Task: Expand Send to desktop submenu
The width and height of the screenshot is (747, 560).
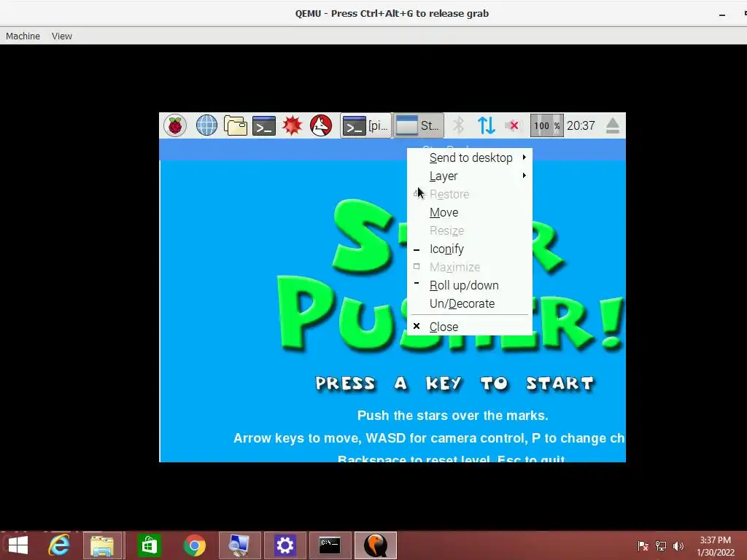Action: tap(470, 157)
